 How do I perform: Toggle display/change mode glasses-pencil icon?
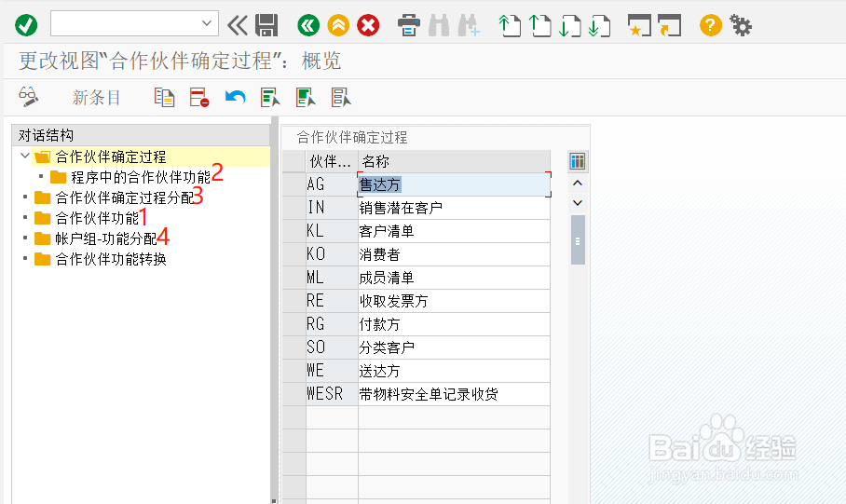click(28, 97)
